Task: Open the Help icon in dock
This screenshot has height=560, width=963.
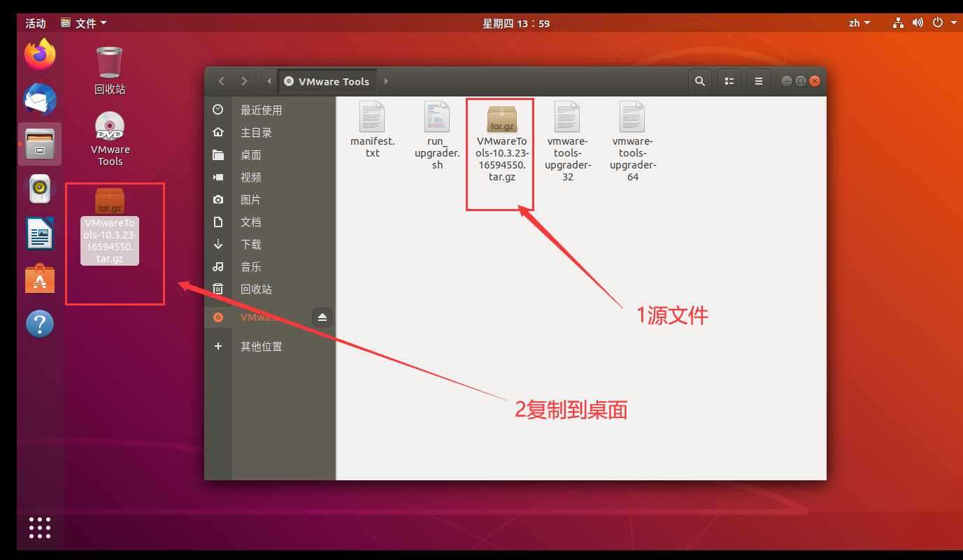Action: pyautogui.click(x=40, y=324)
